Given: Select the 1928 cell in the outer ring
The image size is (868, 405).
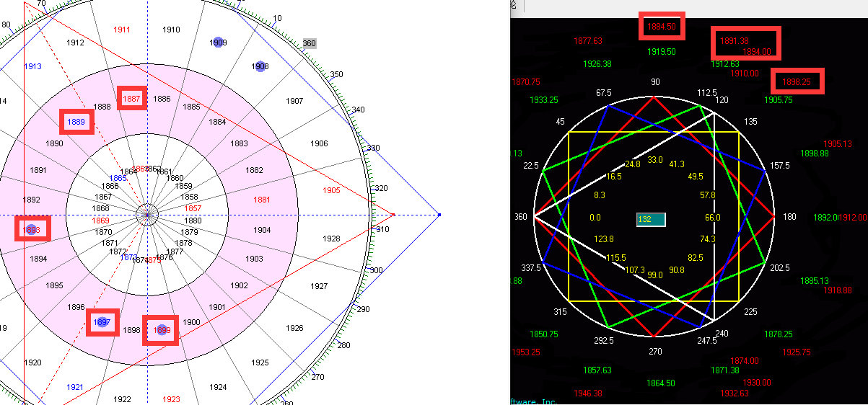Looking at the screenshot, I should click(331, 239).
